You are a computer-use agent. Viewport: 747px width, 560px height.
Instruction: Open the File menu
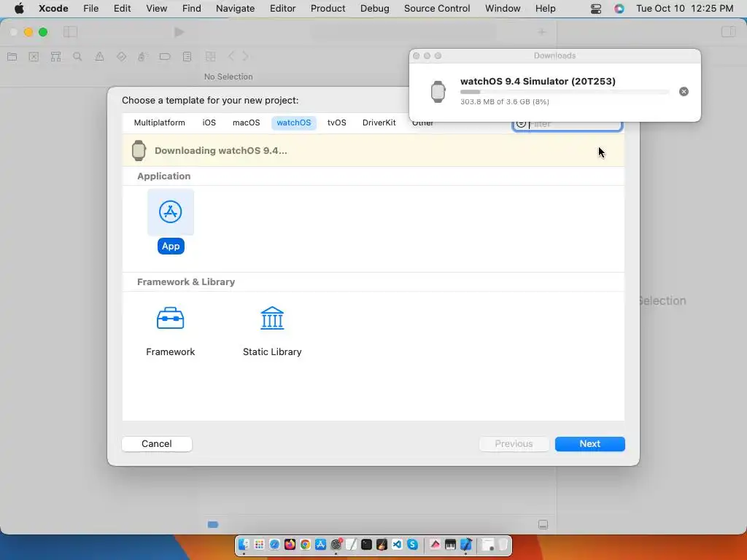(x=90, y=9)
